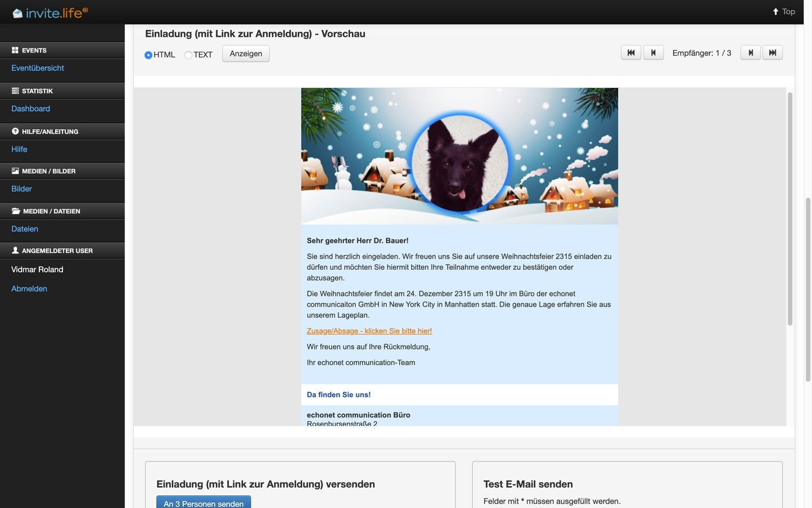812x508 pixels.
Task: Click the page's main vertical scrollbar
Action: (x=808, y=290)
